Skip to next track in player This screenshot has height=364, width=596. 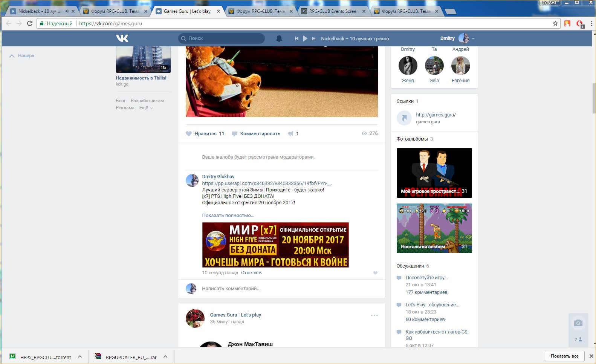(x=313, y=38)
